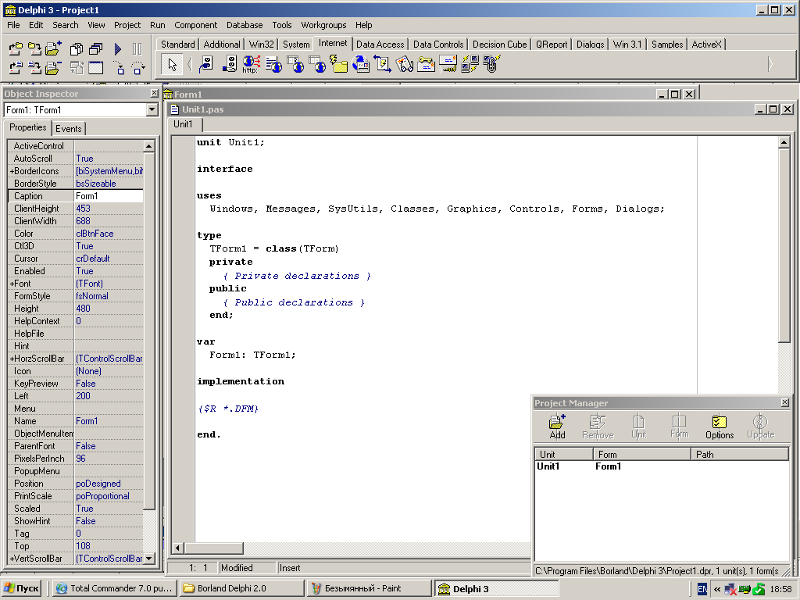
Task: Expand the VertScrollBar property
Action: click(x=11, y=559)
